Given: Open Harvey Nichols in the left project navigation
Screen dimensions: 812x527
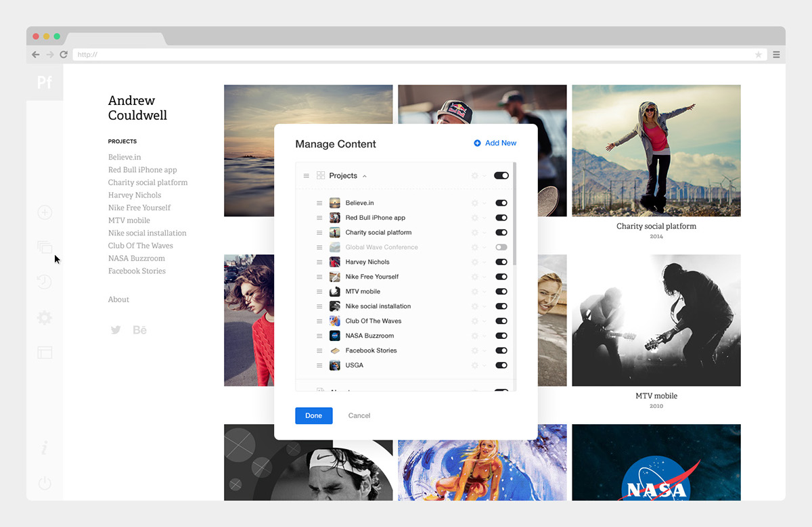Looking at the screenshot, I should [135, 195].
